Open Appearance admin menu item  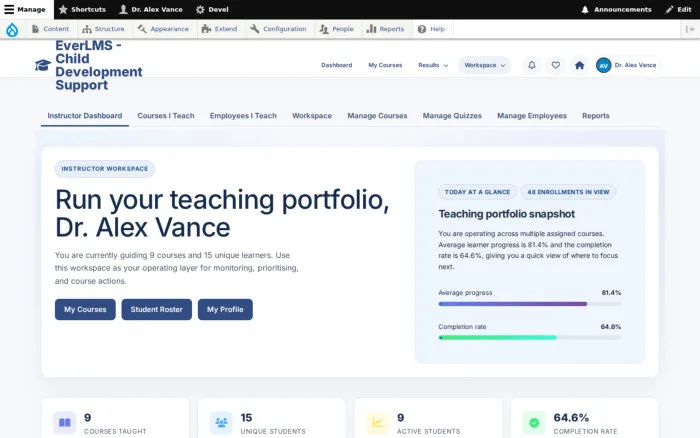click(x=163, y=29)
